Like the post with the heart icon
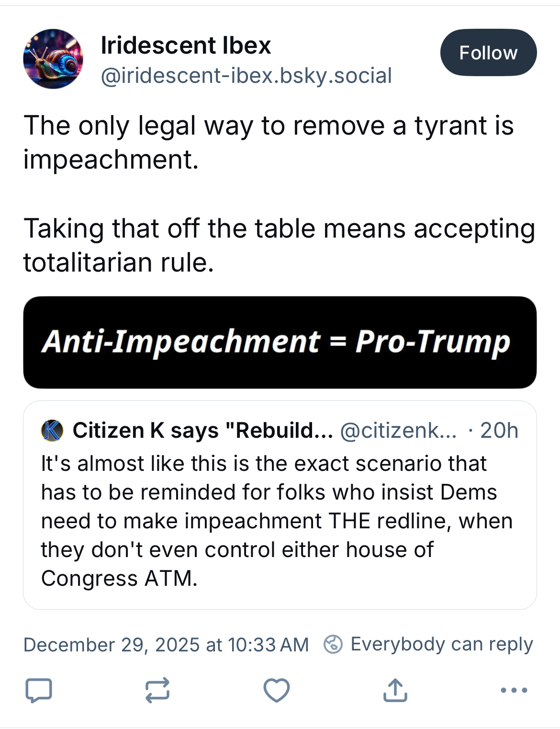 [277, 690]
